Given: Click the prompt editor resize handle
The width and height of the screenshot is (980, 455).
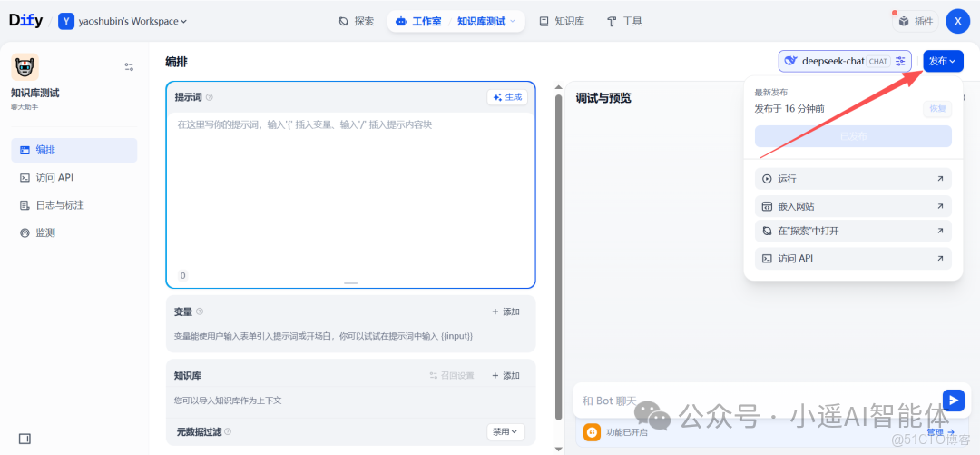Looking at the screenshot, I should tap(350, 282).
